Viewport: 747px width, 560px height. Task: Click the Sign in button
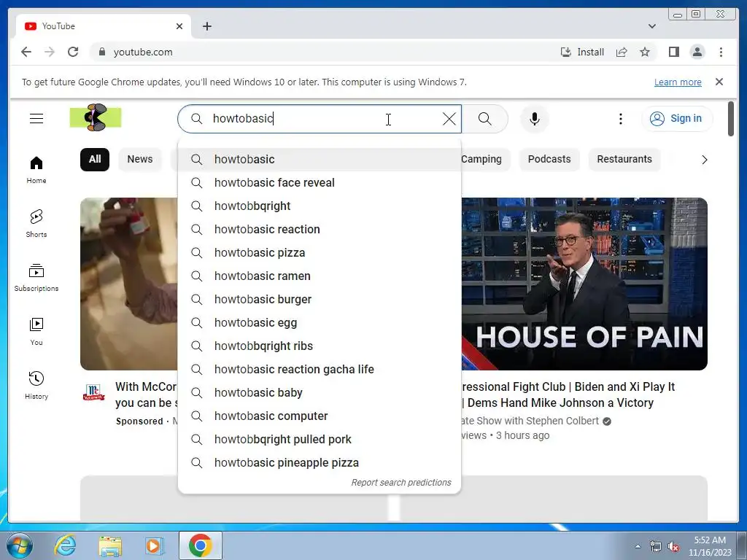click(x=677, y=119)
